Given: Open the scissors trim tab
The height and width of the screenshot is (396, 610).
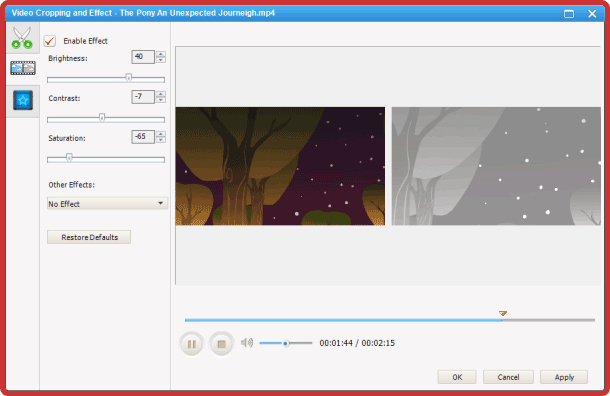Looking at the screenshot, I should 22,38.
